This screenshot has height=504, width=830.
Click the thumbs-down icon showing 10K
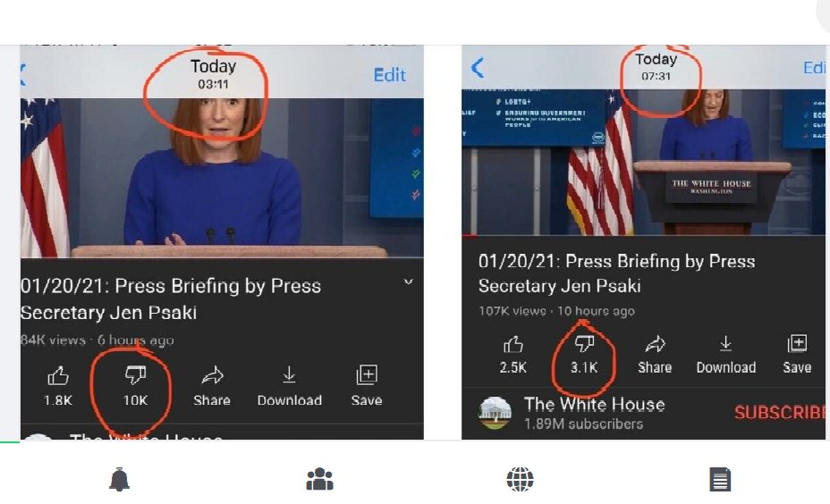136,375
